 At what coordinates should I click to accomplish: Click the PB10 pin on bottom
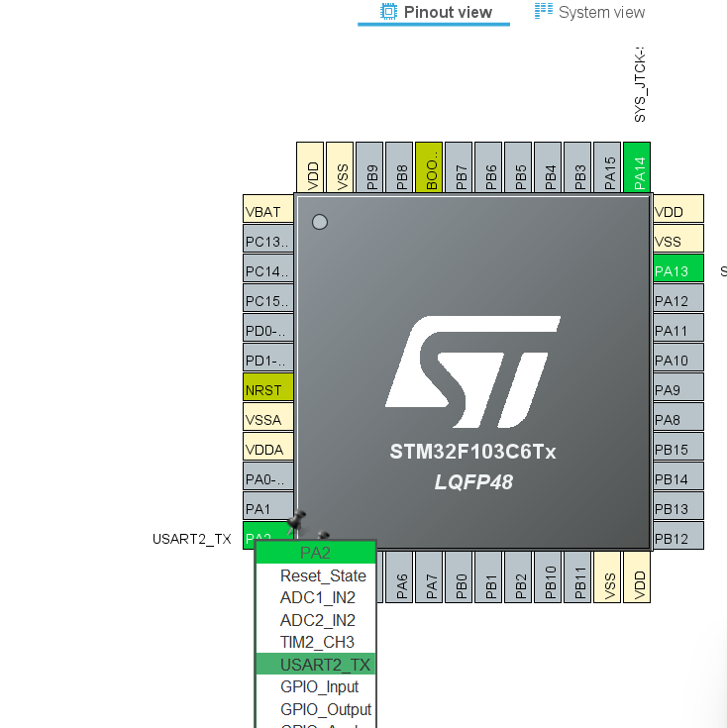[x=548, y=577]
